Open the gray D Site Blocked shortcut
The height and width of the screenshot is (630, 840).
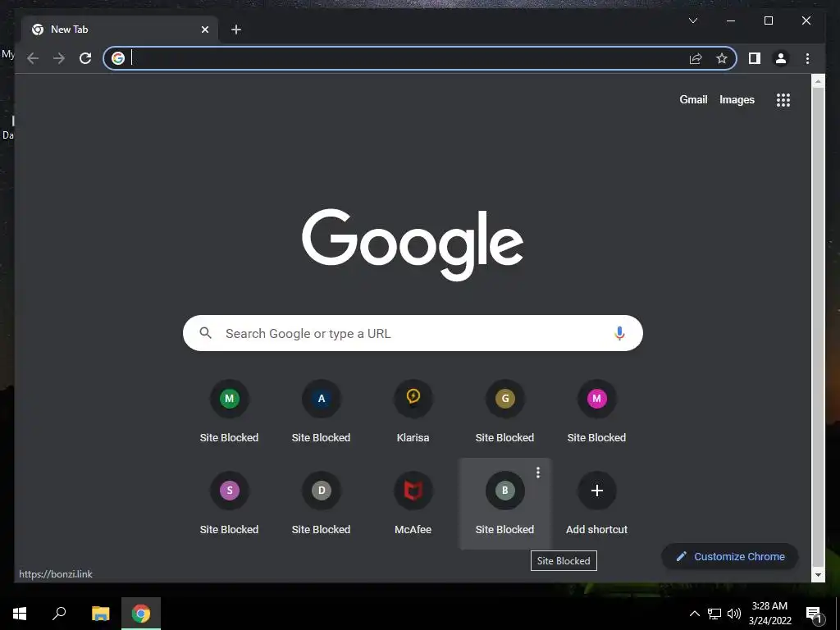(321, 503)
